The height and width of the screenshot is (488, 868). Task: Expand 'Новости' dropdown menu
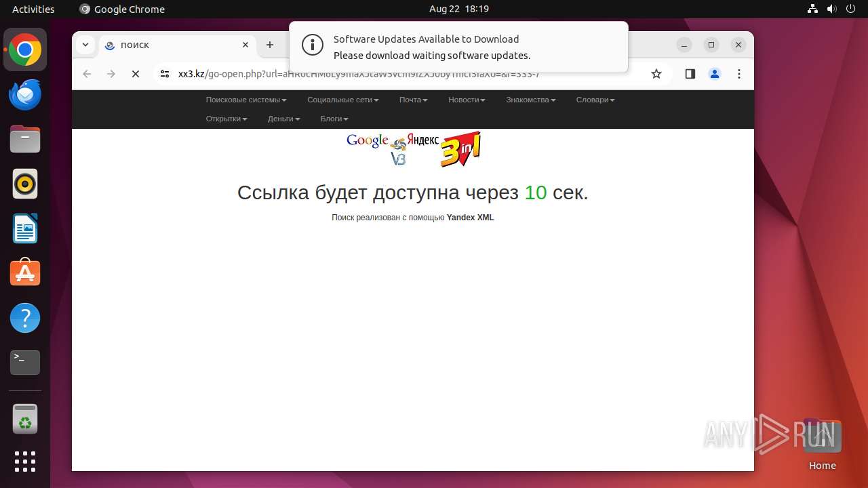point(467,100)
